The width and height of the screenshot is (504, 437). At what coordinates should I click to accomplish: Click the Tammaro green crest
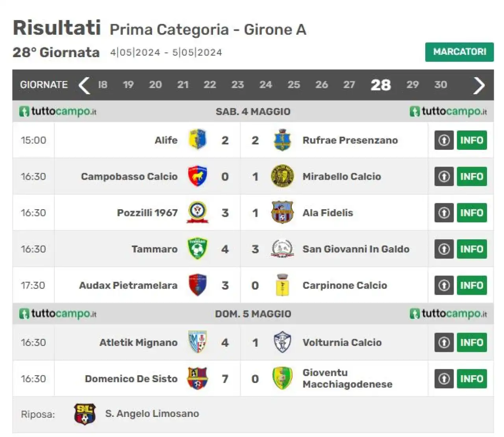[197, 249]
